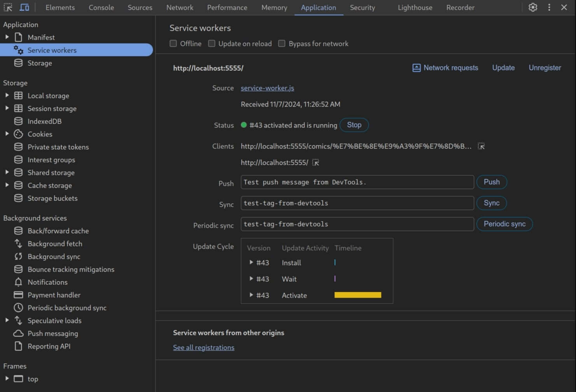Open the Notifications background service

[x=47, y=282]
